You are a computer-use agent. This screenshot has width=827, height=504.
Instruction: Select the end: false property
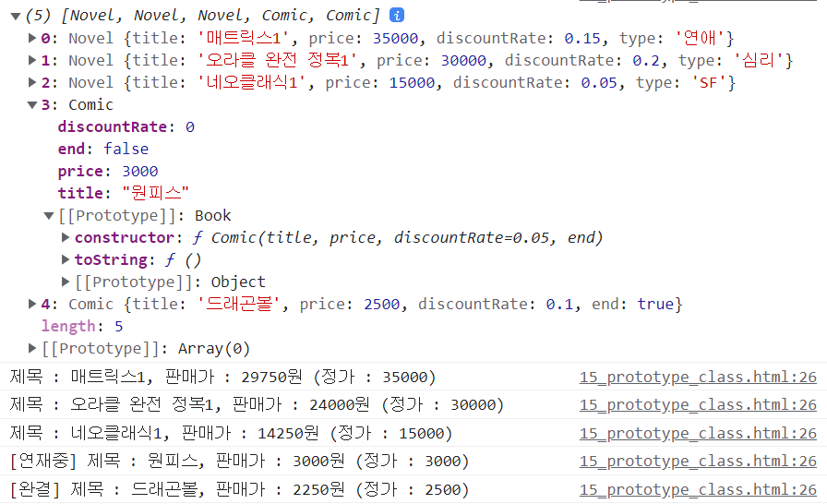[x=103, y=150]
